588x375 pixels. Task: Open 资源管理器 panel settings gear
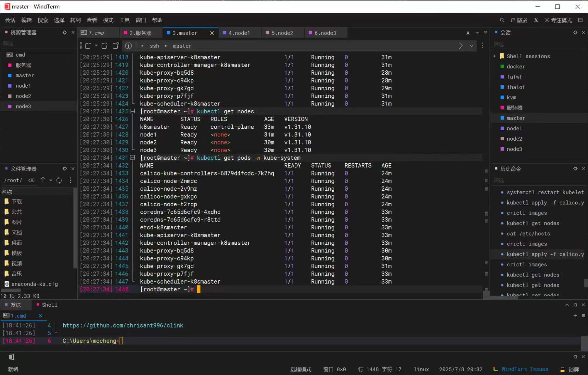(x=65, y=32)
